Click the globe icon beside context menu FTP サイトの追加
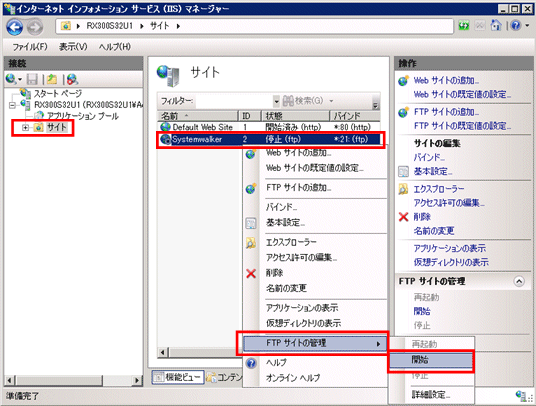Image resolution: width=536 pixels, height=406 pixels. [251, 188]
